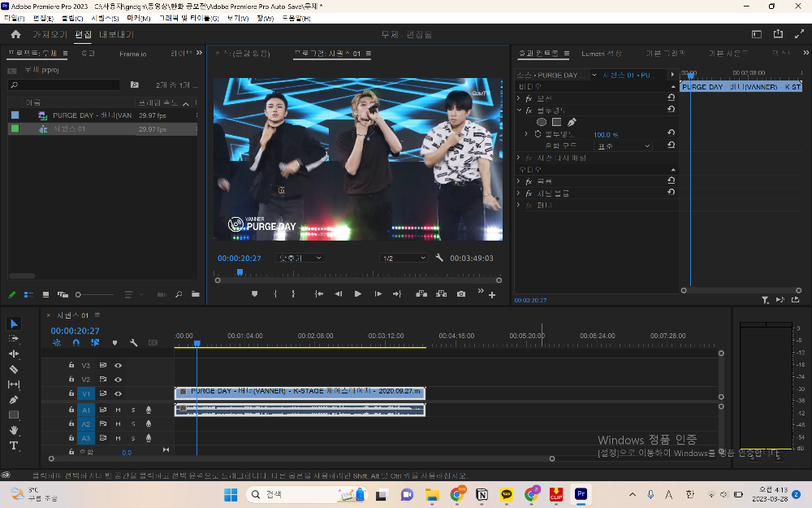Viewport: 812px width, 508px height.
Task: Click the free draw bezier mask pen
Action: pos(572,123)
